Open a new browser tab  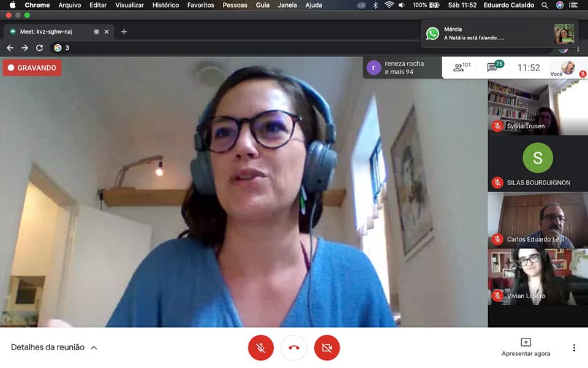coord(124,31)
